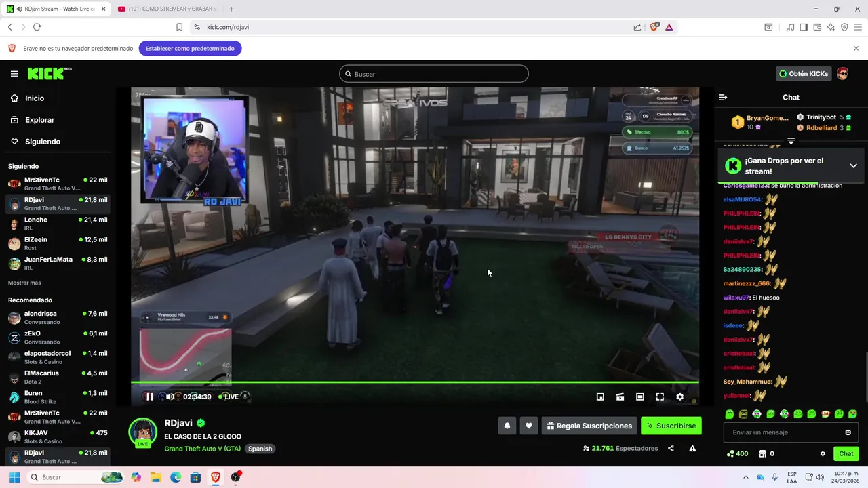The height and width of the screenshot is (488, 868).
Task: Click the Spanish language tag
Action: coord(260,449)
